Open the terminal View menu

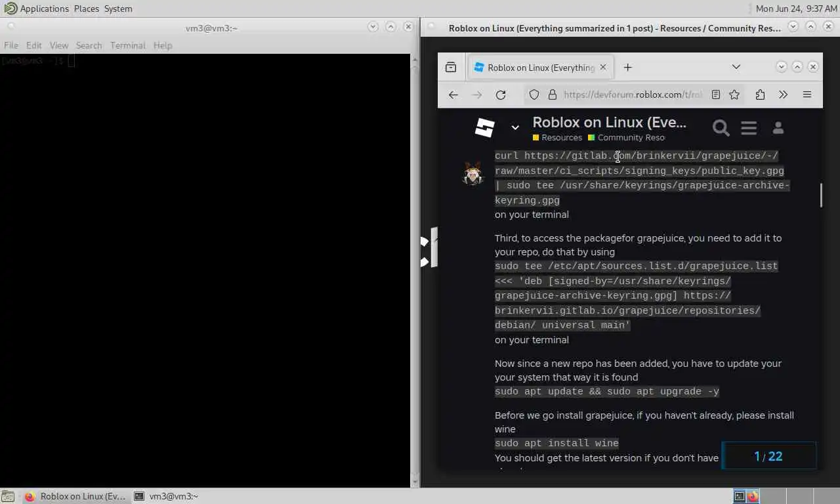coord(59,45)
